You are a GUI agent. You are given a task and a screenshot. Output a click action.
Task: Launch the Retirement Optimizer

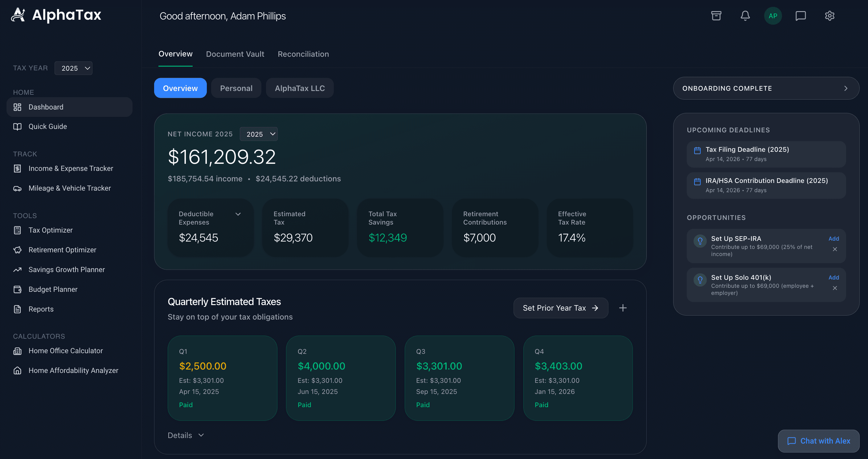(x=62, y=250)
